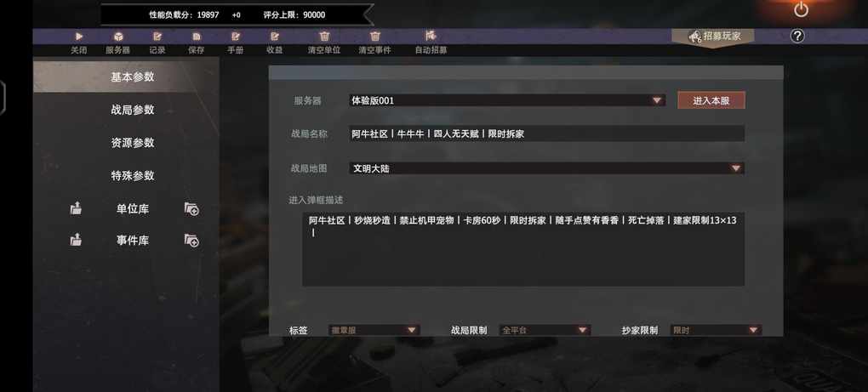
Task: Click add-folder icon beside 事件库
Action: [191, 241]
